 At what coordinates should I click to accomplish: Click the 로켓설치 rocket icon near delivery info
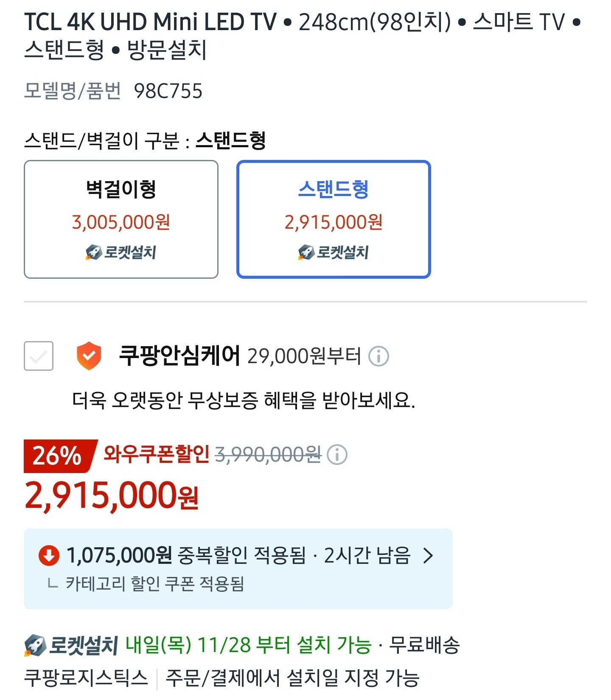click(x=35, y=645)
